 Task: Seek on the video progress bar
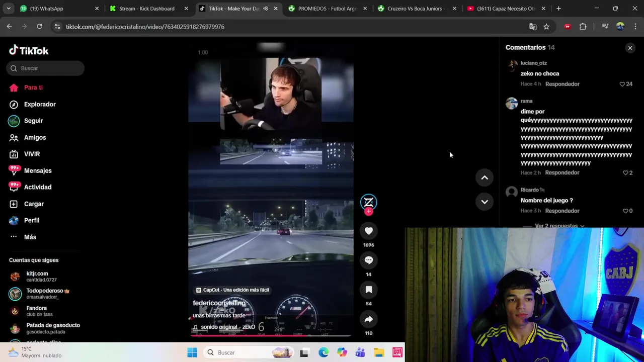click(x=271, y=335)
